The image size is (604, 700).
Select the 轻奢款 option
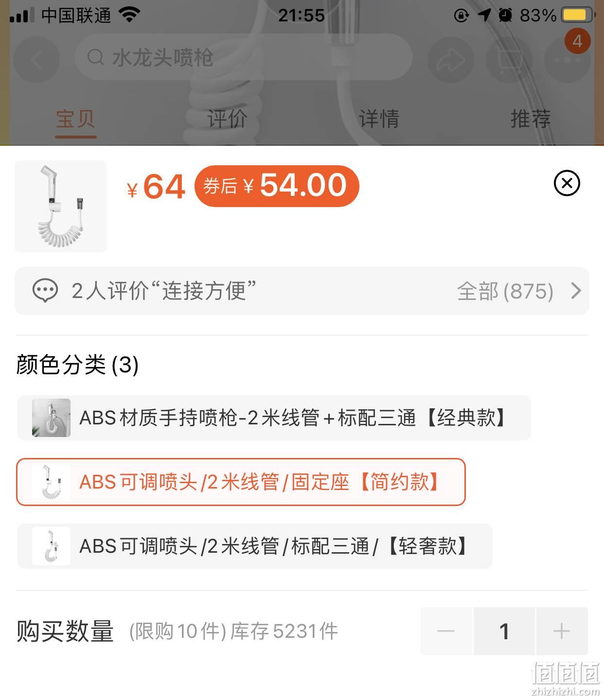(255, 546)
